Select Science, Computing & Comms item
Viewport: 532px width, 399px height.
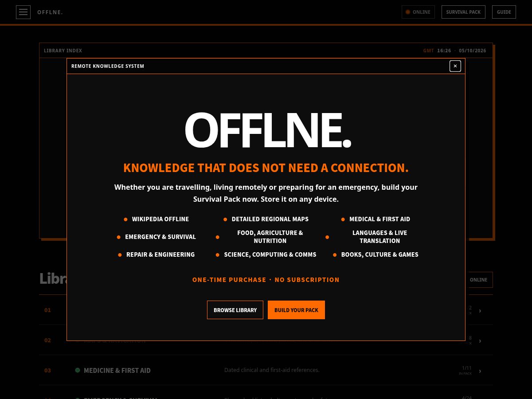pos(266,254)
